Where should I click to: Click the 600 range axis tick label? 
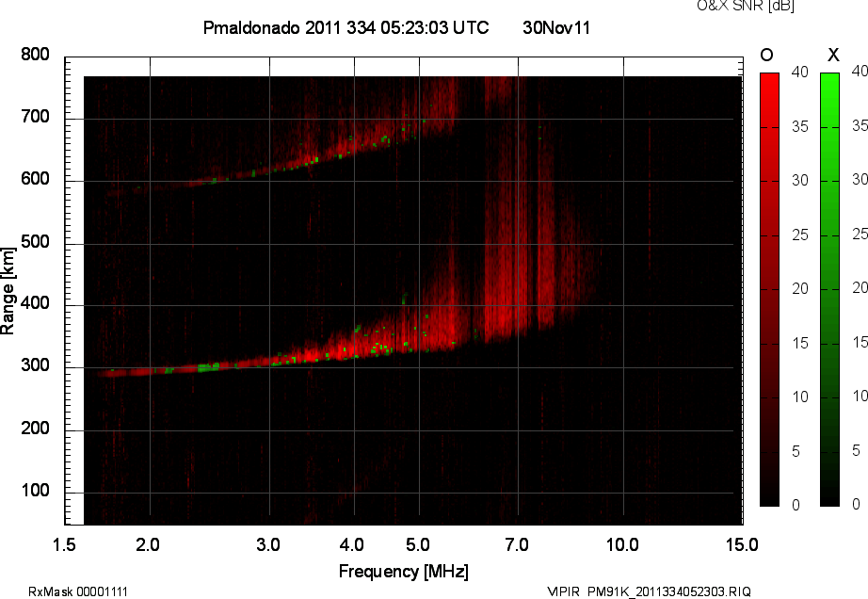[x=36, y=179]
